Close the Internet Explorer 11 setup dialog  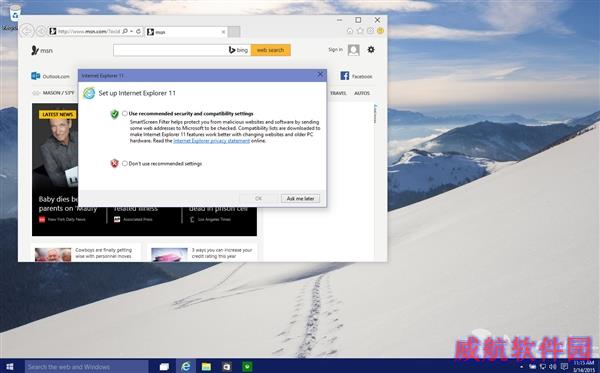[320, 75]
